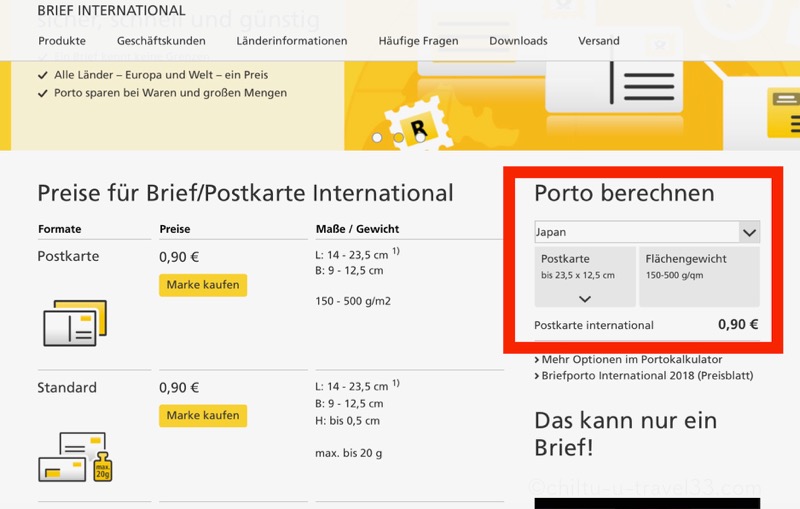800x509 pixels.
Task: Click the Maße / Gewicht column header
Action: tap(357, 229)
